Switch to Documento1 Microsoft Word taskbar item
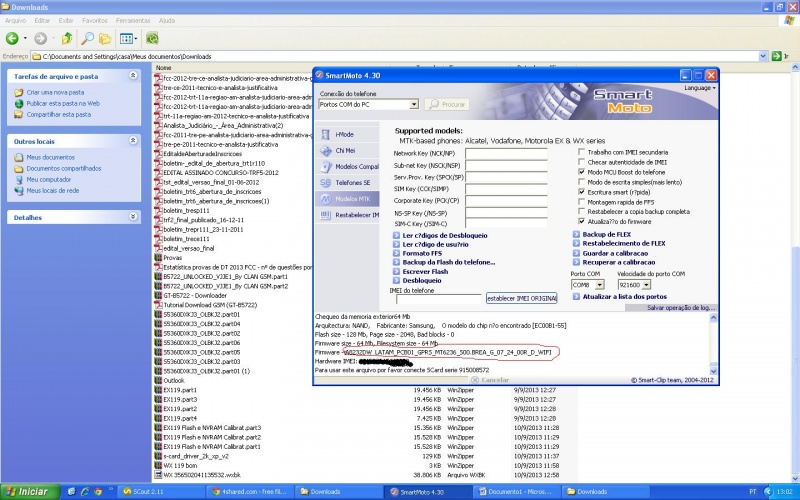800x500 pixels. tap(519, 492)
